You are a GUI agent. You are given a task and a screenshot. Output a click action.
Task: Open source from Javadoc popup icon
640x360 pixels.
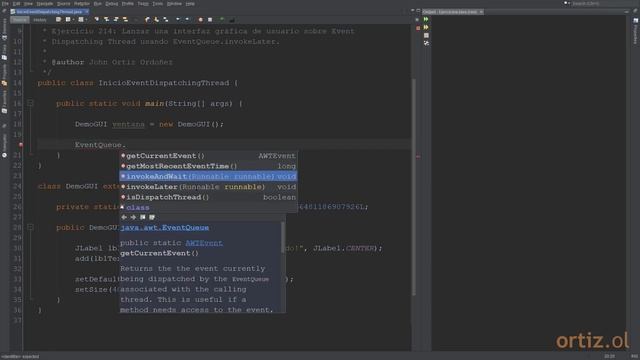tap(152, 217)
